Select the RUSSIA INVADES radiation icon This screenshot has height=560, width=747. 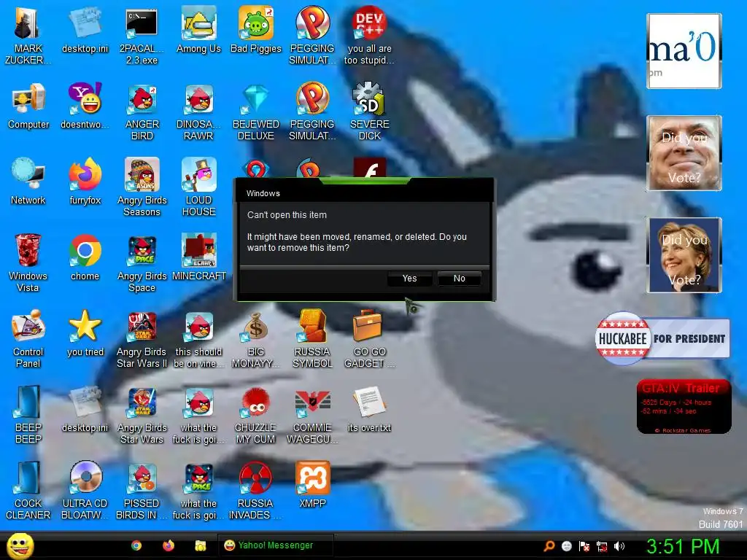click(x=256, y=491)
